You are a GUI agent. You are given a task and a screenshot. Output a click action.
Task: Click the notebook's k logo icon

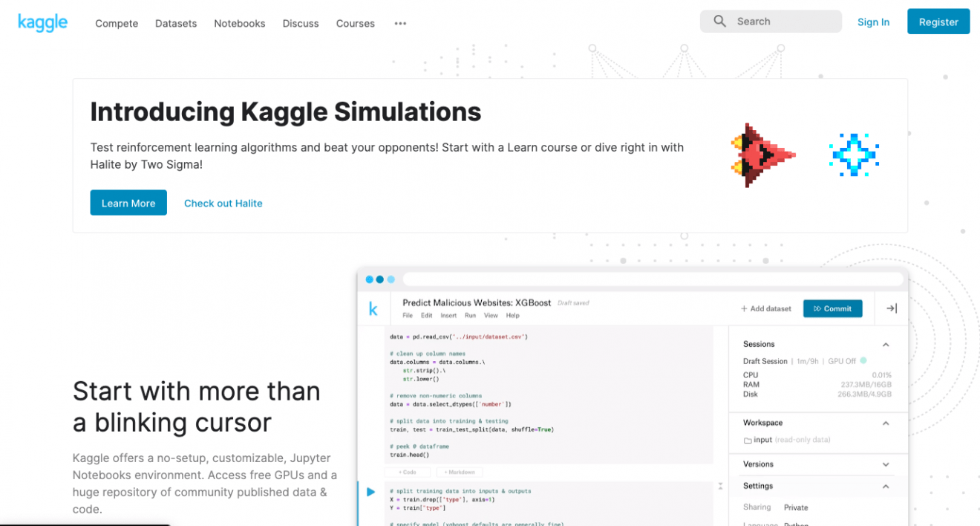click(373, 309)
